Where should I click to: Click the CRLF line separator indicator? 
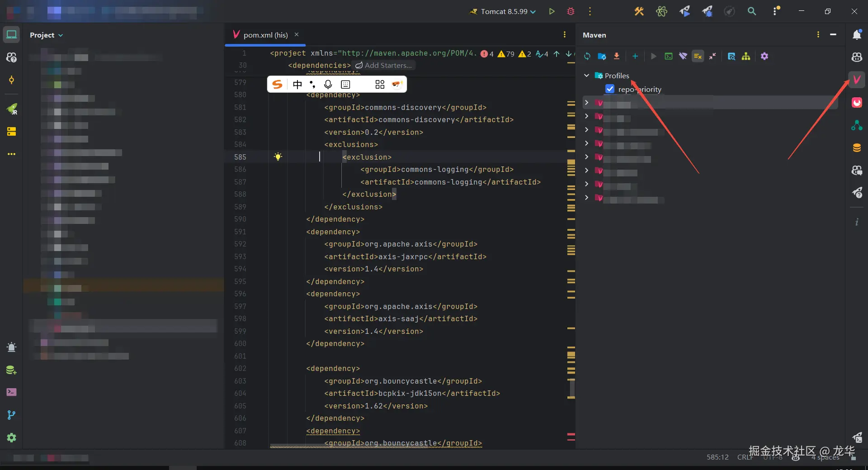745,457
